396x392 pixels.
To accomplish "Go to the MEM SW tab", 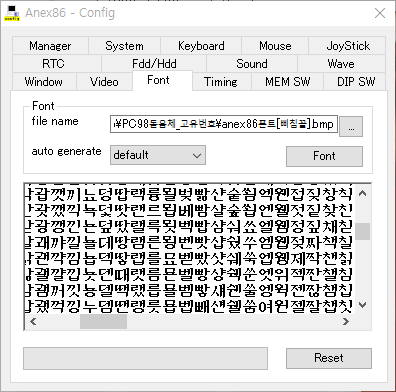I will coord(287,82).
